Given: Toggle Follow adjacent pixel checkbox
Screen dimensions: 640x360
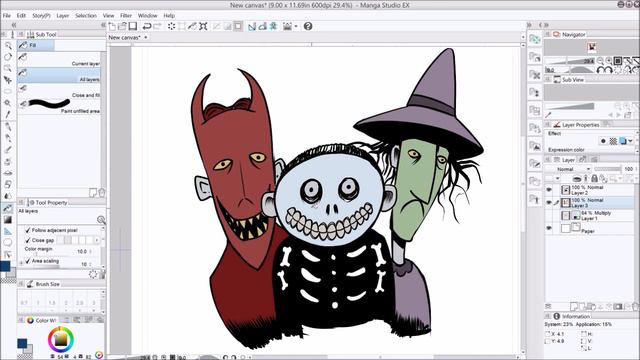Looking at the screenshot, I should pyautogui.click(x=28, y=230).
